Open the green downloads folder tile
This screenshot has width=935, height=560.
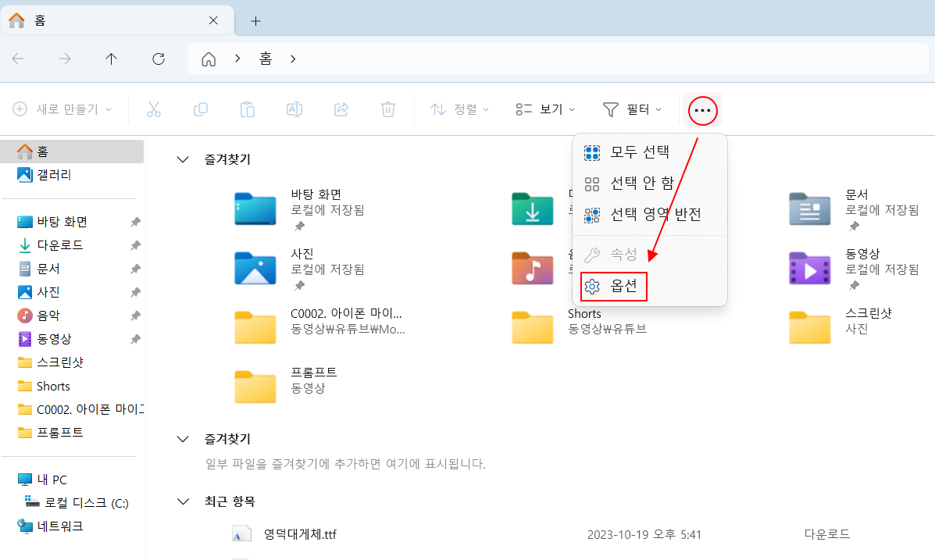pyautogui.click(x=533, y=209)
